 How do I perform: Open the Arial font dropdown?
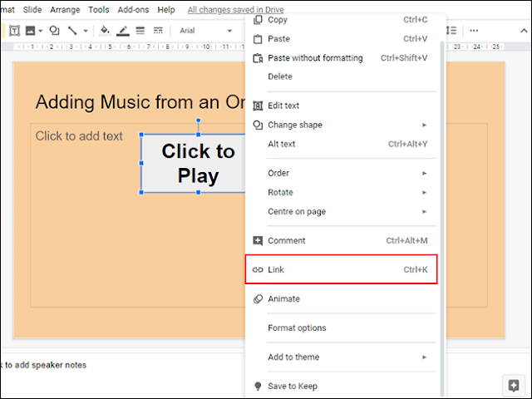coord(205,31)
